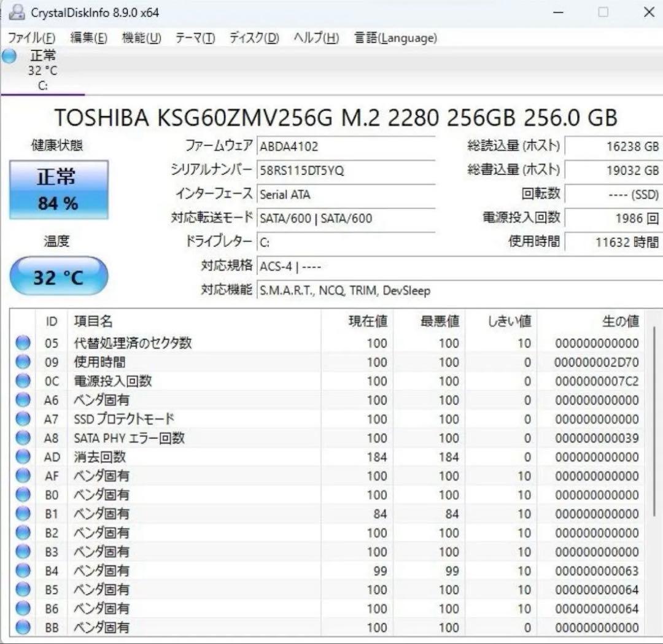Click the rotation rate value ---- (SSD)
This screenshot has height=644, width=663.
click(x=613, y=195)
